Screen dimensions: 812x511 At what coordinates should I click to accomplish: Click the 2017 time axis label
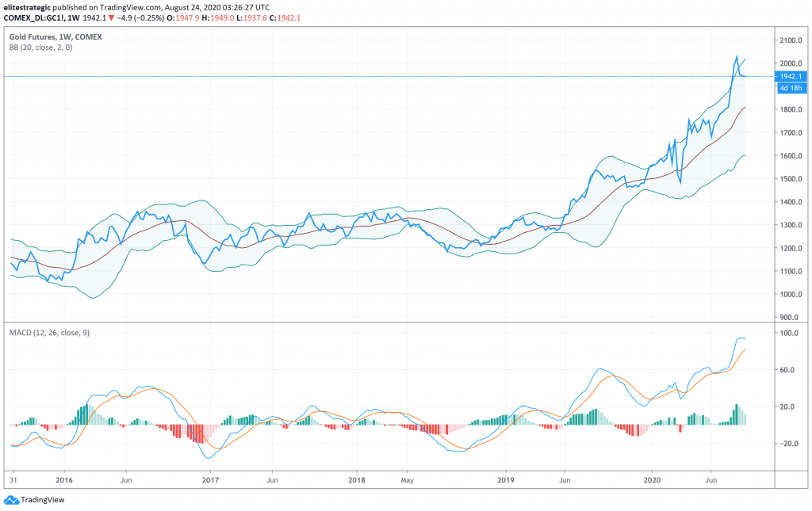[x=210, y=480]
